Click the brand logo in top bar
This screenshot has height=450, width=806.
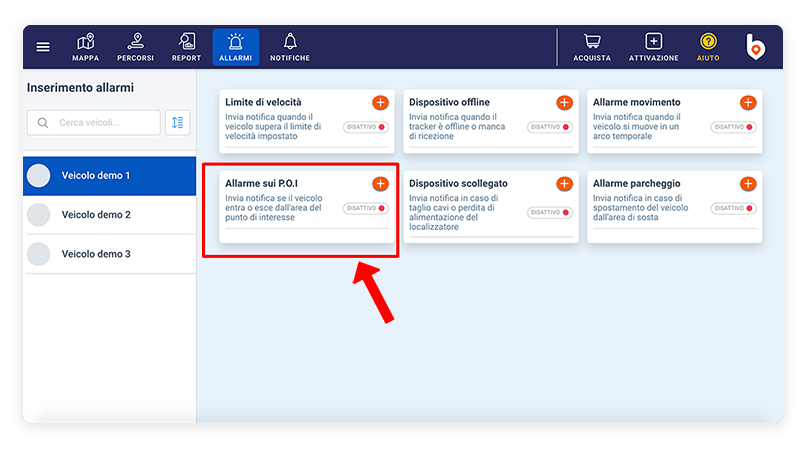(x=756, y=46)
